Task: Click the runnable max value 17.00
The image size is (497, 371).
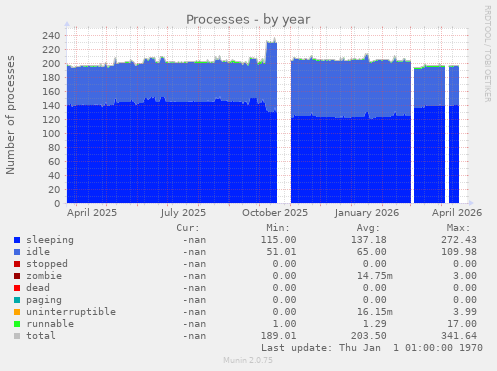Action: (462, 324)
